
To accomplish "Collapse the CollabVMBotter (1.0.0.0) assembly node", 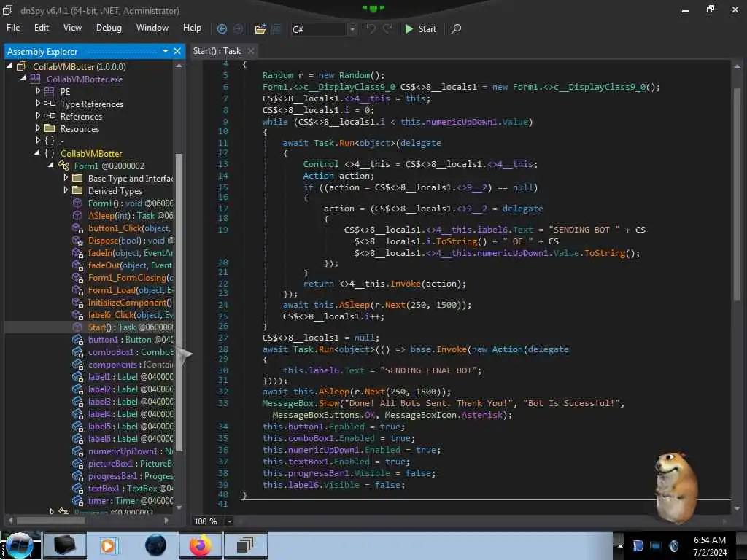I will [9, 66].
